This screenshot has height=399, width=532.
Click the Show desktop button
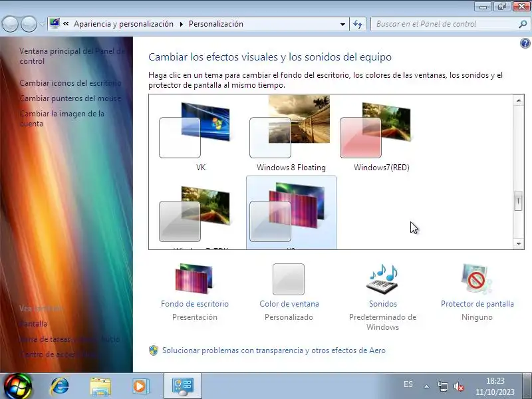coord(527,386)
